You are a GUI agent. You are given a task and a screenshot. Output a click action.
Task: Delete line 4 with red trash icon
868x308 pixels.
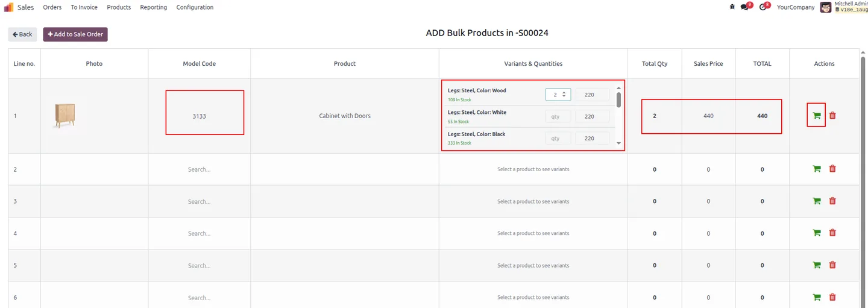[832, 233]
